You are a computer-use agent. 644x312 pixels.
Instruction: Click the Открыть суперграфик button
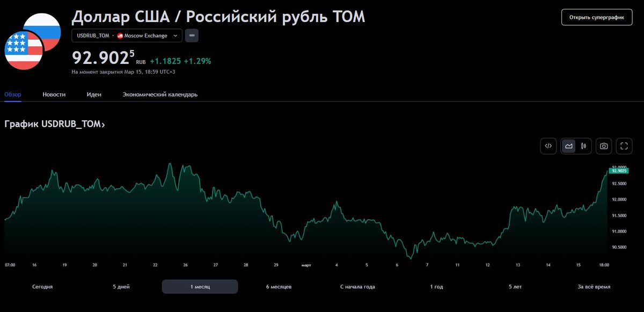point(596,17)
